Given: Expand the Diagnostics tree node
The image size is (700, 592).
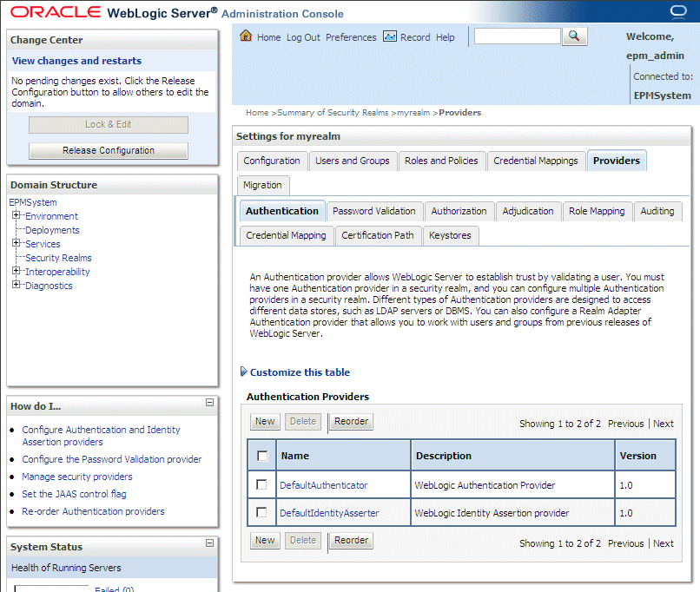Looking at the screenshot, I should point(17,285).
